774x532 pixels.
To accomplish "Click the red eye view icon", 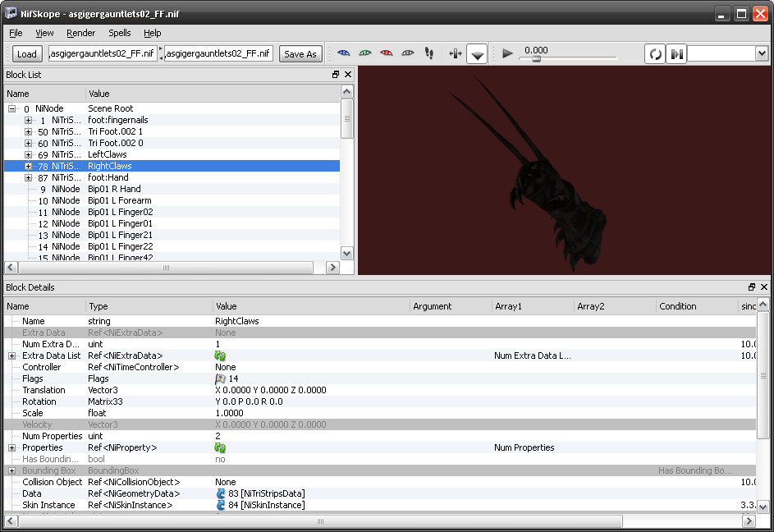I will [387, 53].
